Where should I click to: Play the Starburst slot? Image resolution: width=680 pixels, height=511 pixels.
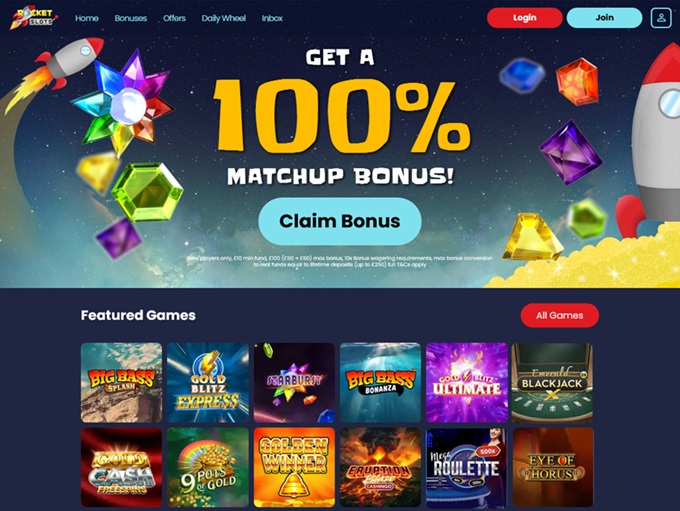294,383
